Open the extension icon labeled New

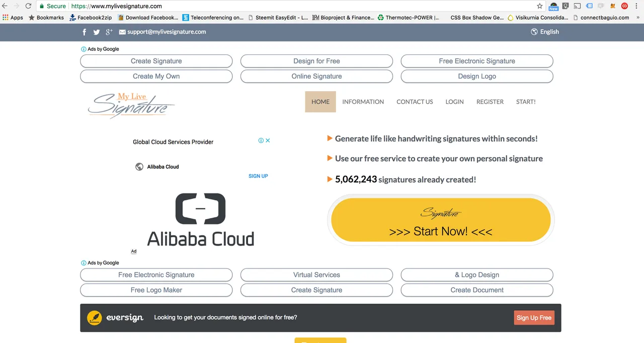point(553,6)
